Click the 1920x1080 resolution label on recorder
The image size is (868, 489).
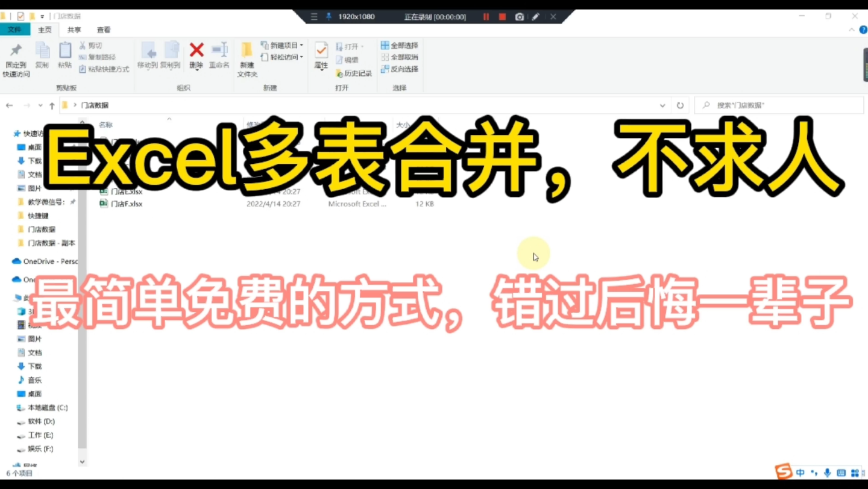[x=356, y=17]
